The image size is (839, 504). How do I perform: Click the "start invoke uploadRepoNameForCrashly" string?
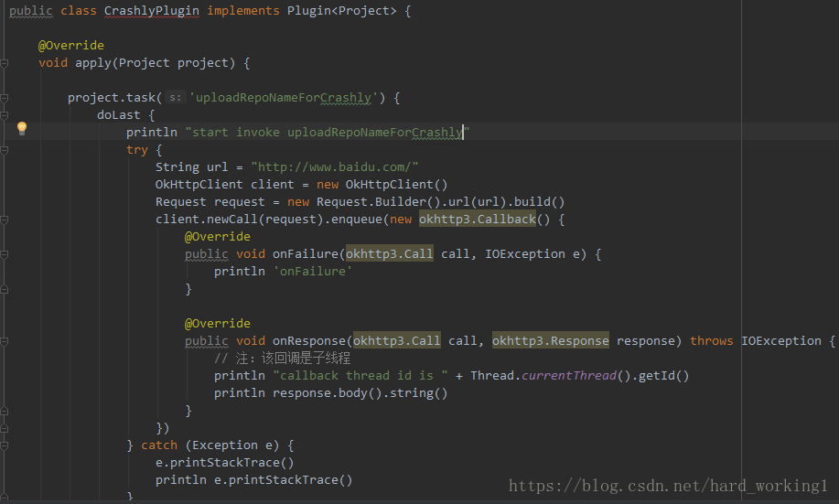click(x=327, y=132)
